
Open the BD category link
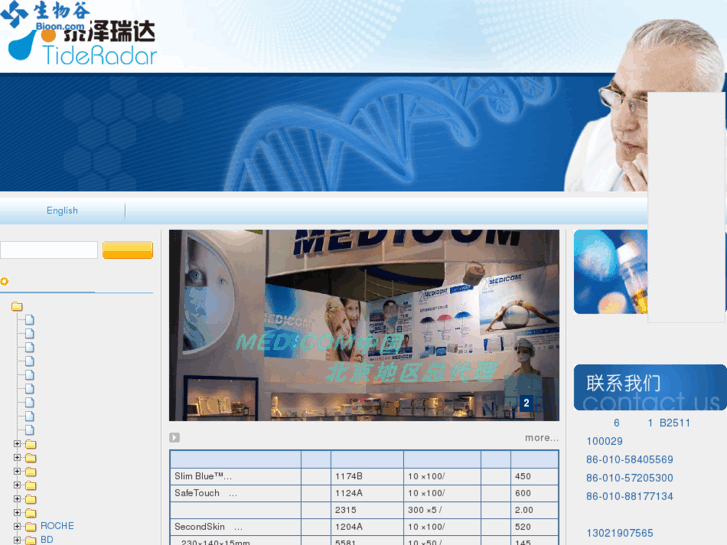tap(47, 540)
